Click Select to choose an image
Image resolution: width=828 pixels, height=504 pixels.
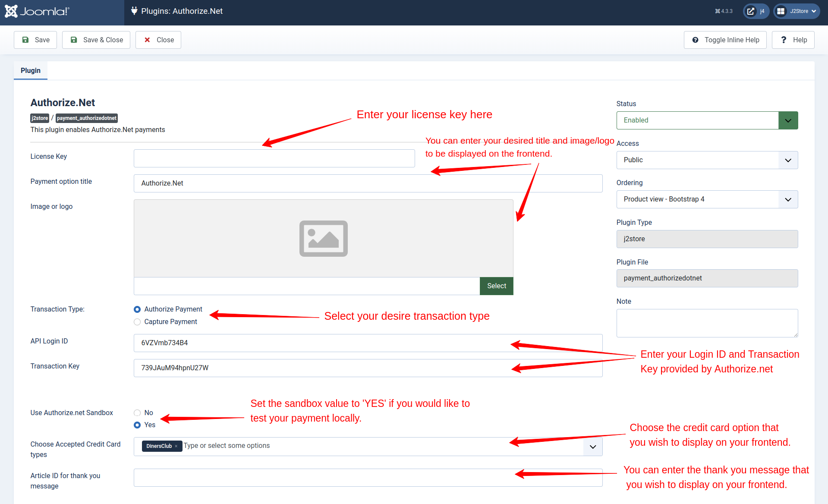pyautogui.click(x=497, y=286)
